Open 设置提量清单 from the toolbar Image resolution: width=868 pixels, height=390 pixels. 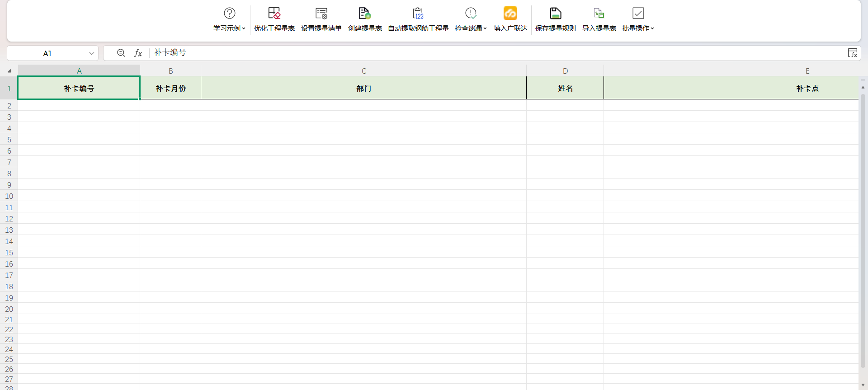321,19
